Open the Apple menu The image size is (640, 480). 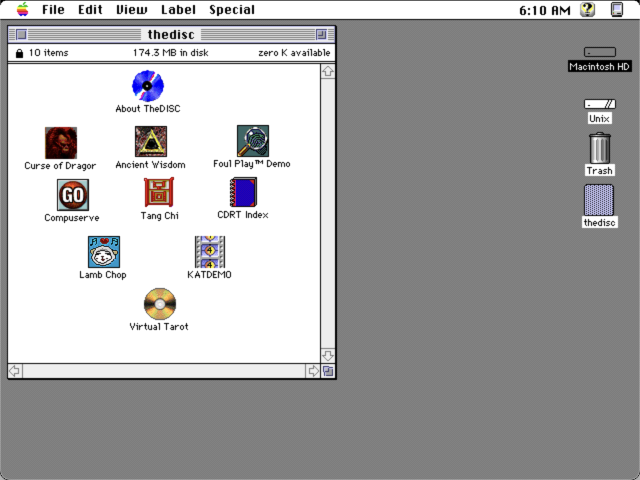coord(22,9)
